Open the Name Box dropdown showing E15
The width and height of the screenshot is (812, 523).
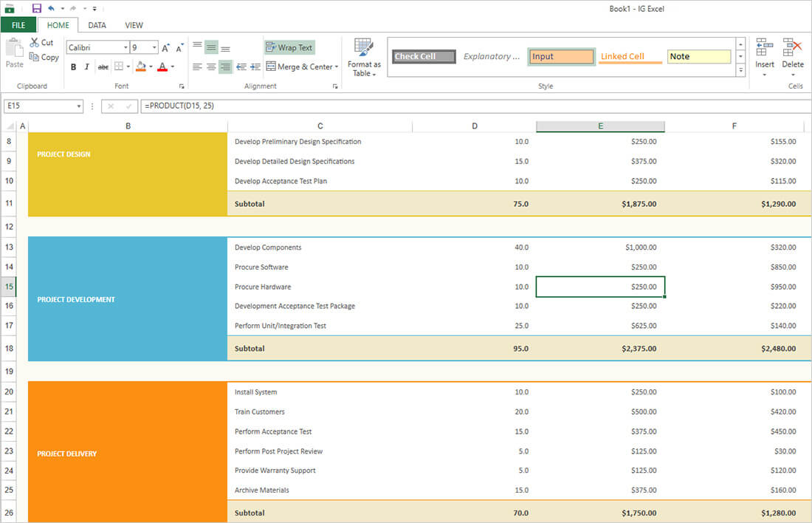(79, 106)
